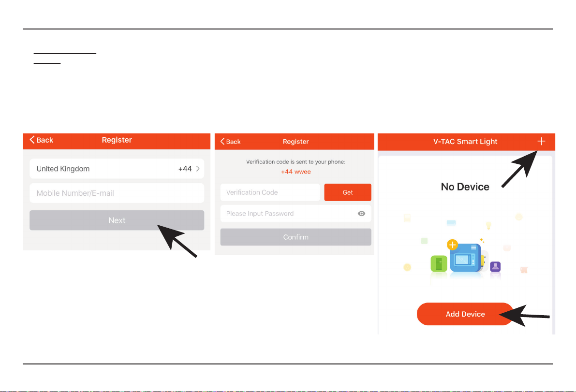Focus the Please Input Password field
This screenshot has width=576, height=392.
[295, 214]
